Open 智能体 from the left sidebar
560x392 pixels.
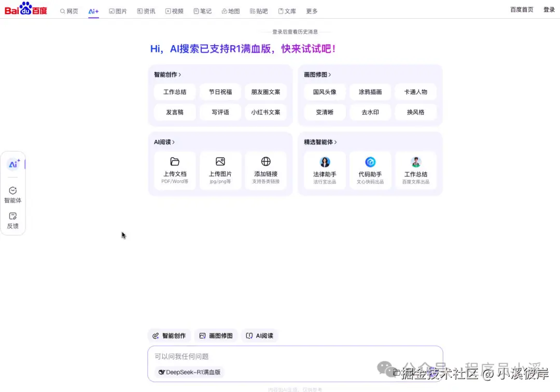click(13, 195)
